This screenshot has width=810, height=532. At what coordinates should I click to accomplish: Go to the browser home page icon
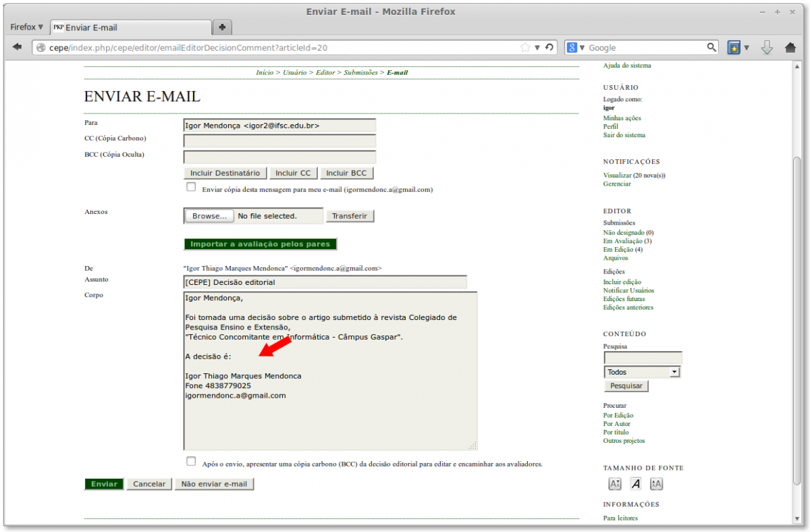(x=790, y=47)
